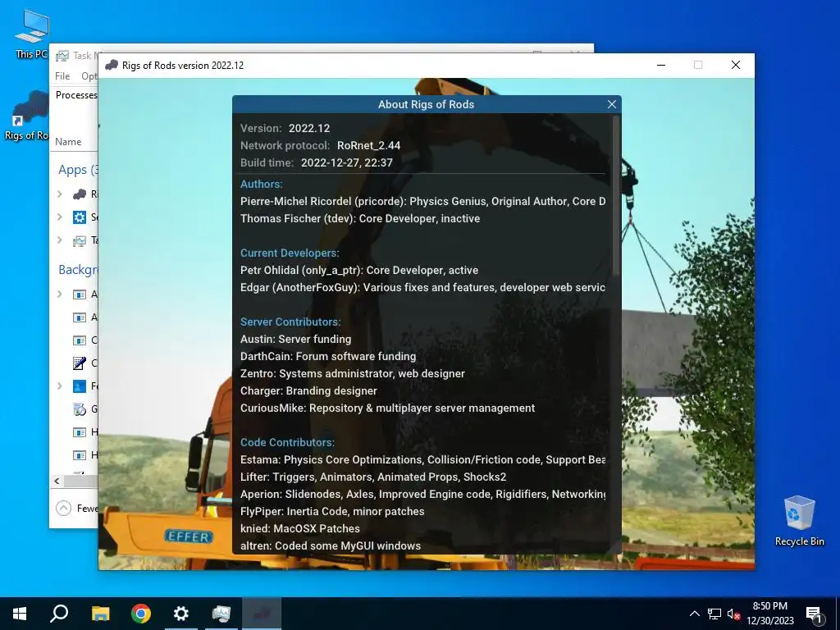This screenshot has width=840, height=630.
Task: Select Settings gear process icon in Task Manager
Action: point(80,217)
